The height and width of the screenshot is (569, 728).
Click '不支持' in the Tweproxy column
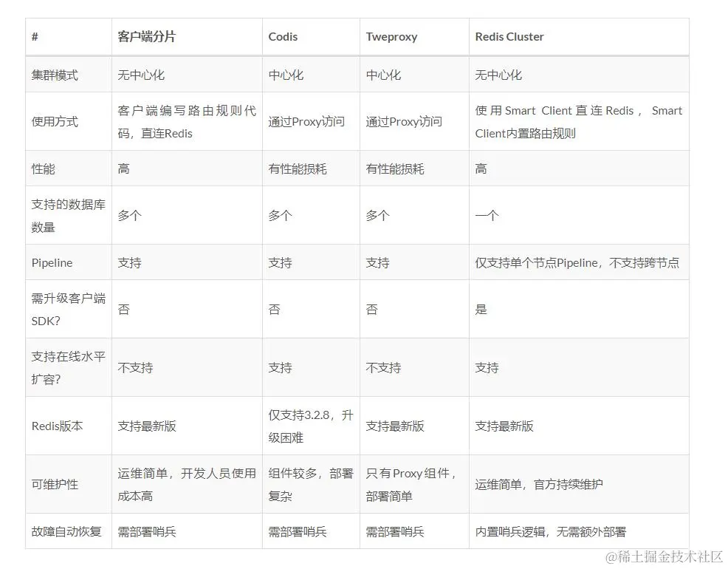pos(383,368)
